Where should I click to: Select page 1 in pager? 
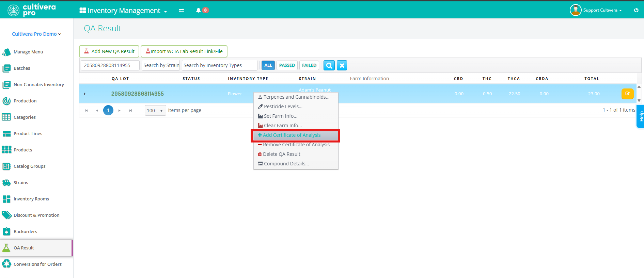pos(108,110)
